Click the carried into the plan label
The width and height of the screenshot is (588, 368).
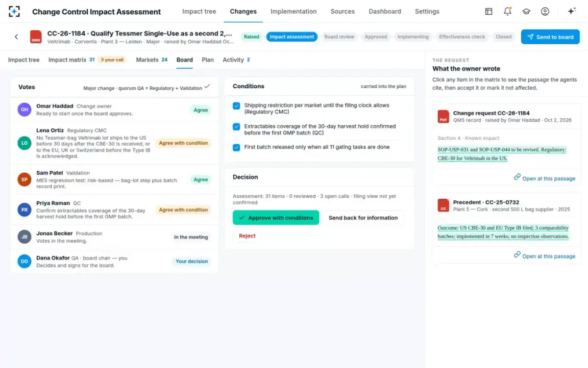[384, 86]
